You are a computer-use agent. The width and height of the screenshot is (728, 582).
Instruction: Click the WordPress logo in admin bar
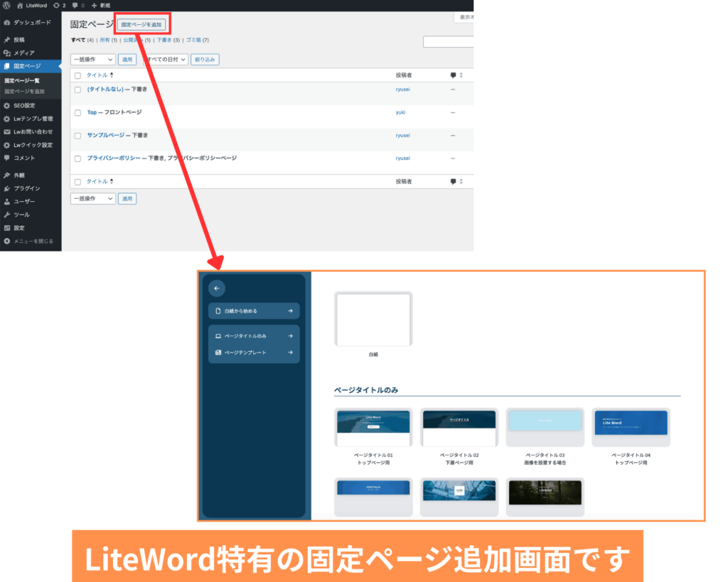[x=7, y=6]
